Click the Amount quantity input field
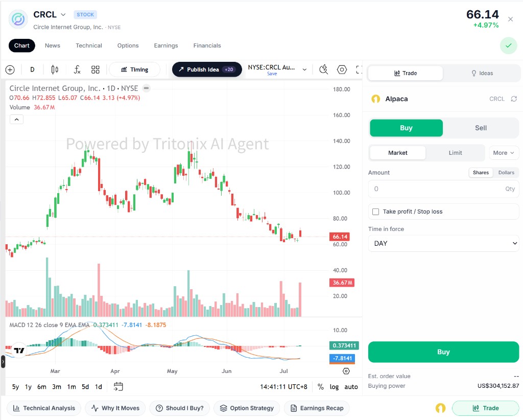The width and height of the screenshot is (523, 420). [x=444, y=189]
